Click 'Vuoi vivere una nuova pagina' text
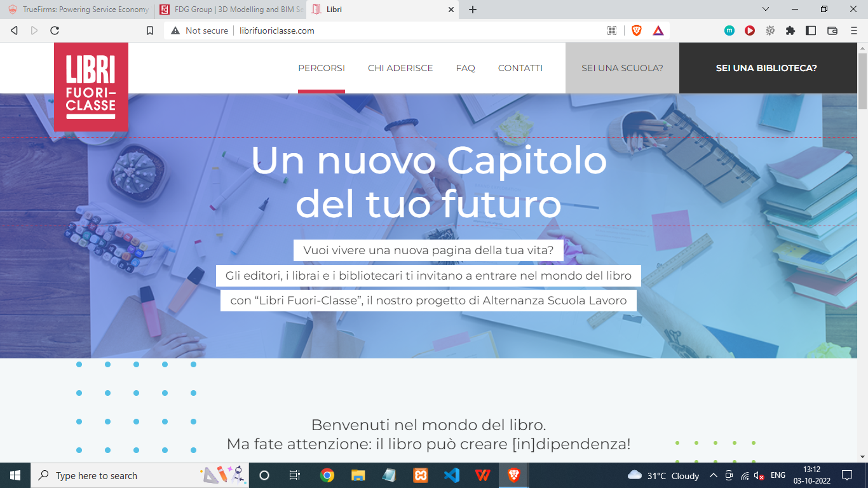This screenshot has height=488, width=868. [428, 250]
